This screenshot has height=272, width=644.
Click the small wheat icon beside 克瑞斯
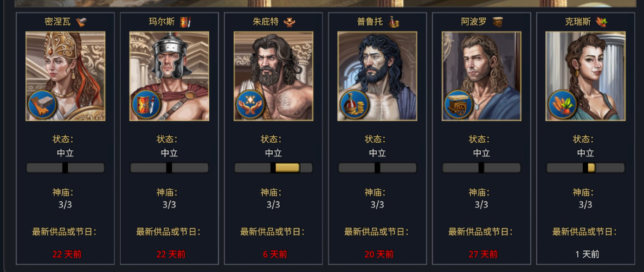(602, 22)
